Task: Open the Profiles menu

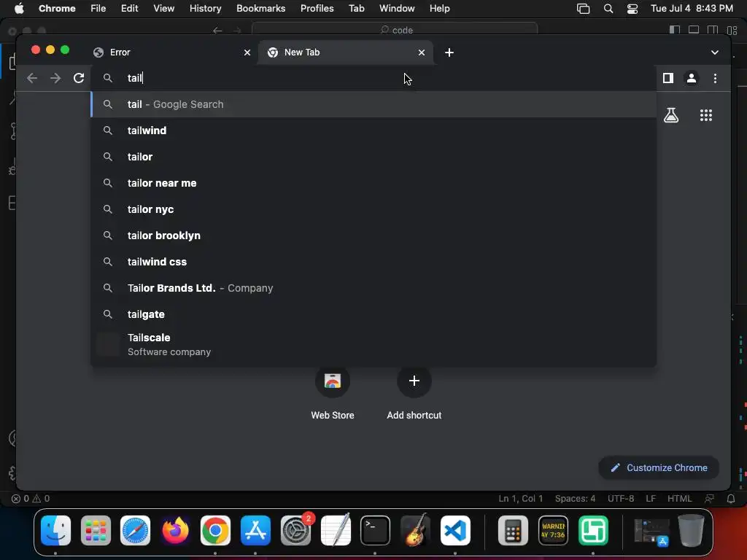Action: tap(317, 9)
